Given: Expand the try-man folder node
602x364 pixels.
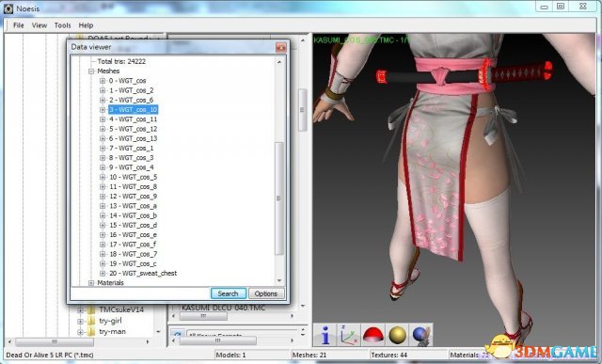Looking at the screenshot, I should [80, 331].
